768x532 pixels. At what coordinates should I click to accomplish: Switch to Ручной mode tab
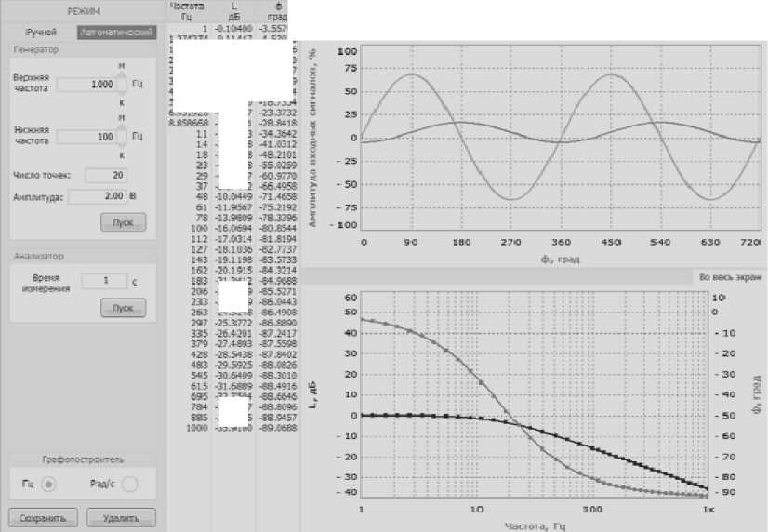point(41,32)
